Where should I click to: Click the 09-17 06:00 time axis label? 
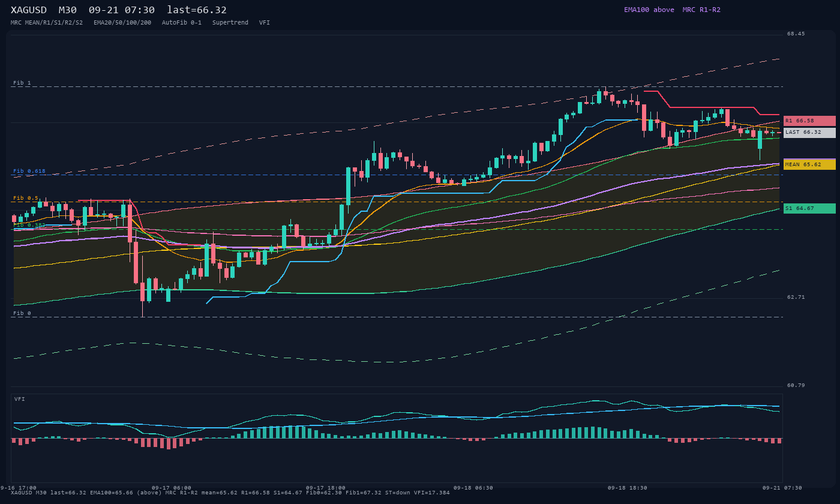(x=172, y=488)
